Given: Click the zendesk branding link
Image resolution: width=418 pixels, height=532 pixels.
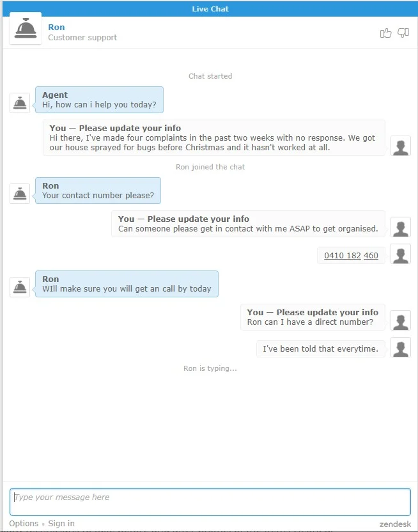Looking at the screenshot, I should [395, 524].
